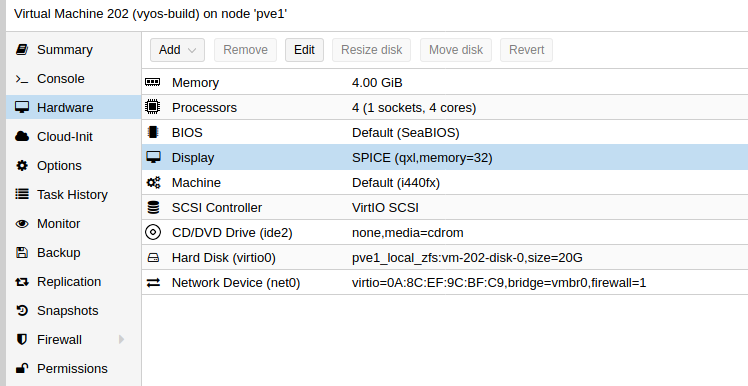Viewport: 748px width, 386px height.
Task: Click the Network Device arrows icon
Action: click(x=153, y=282)
